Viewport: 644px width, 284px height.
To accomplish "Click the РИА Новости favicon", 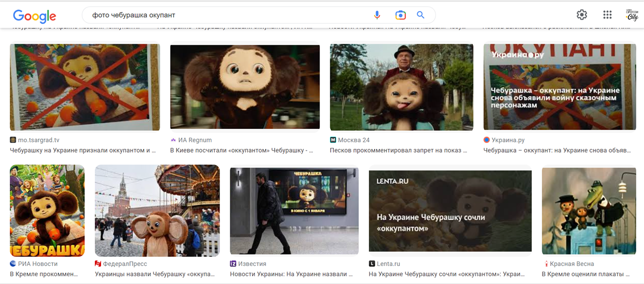I will pos(13,263).
